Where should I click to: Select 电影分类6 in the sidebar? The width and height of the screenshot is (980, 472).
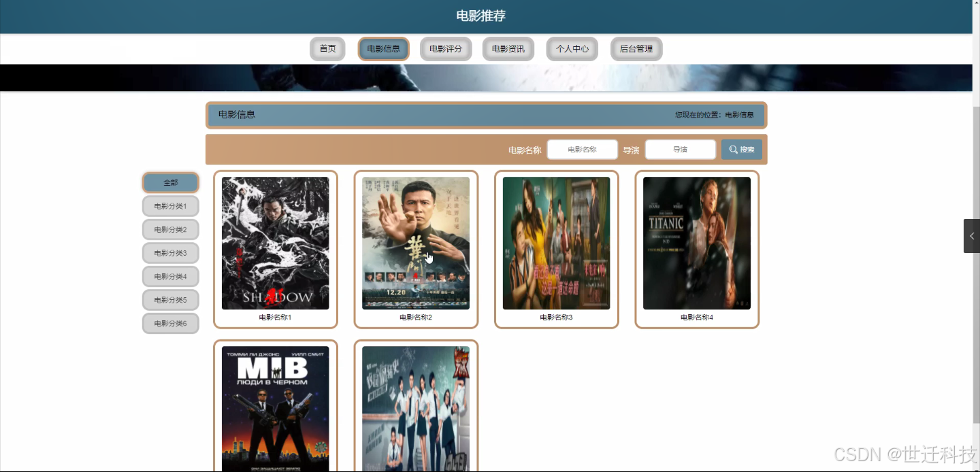(171, 323)
